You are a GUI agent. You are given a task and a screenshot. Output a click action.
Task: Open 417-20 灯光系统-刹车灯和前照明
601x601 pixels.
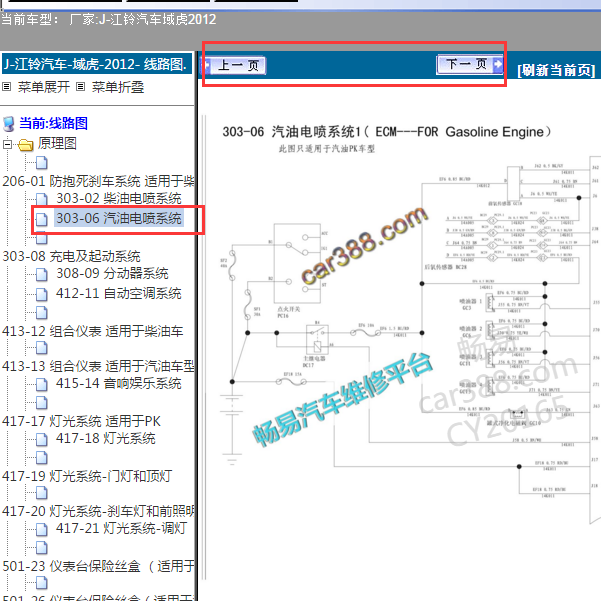point(98,511)
